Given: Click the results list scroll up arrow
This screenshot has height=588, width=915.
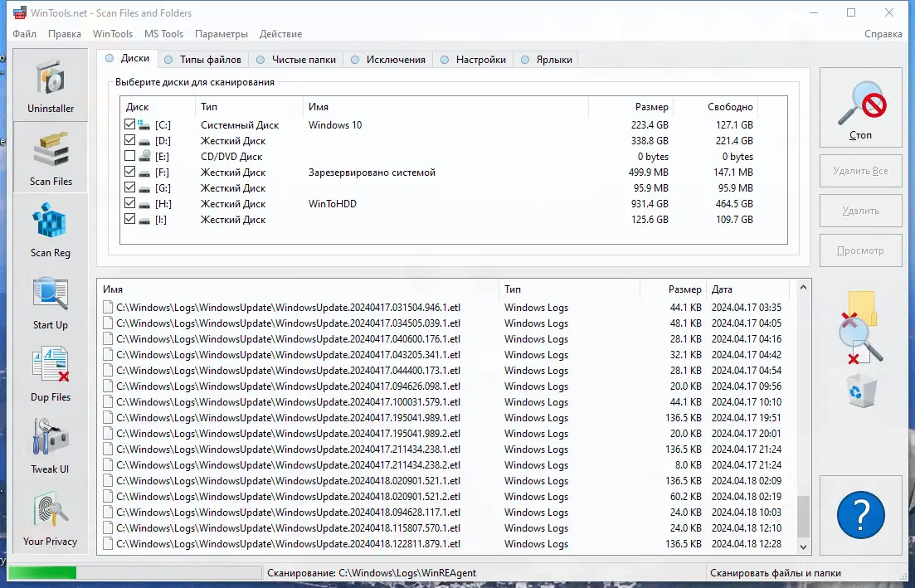Looking at the screenshot, I should click(804, 288).
